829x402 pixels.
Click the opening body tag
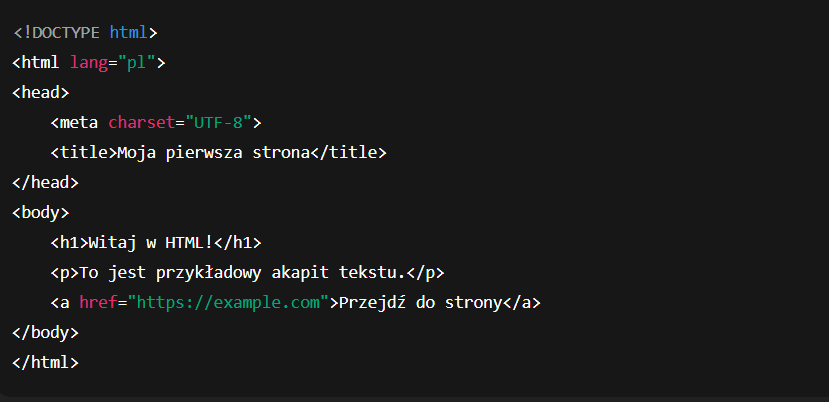click(40, 212)
